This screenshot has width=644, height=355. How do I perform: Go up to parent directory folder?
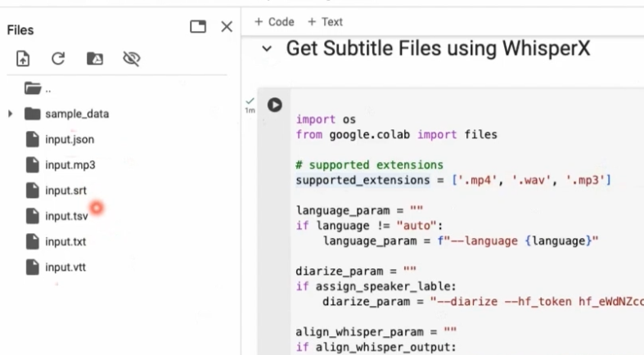(x=33, y=88)
